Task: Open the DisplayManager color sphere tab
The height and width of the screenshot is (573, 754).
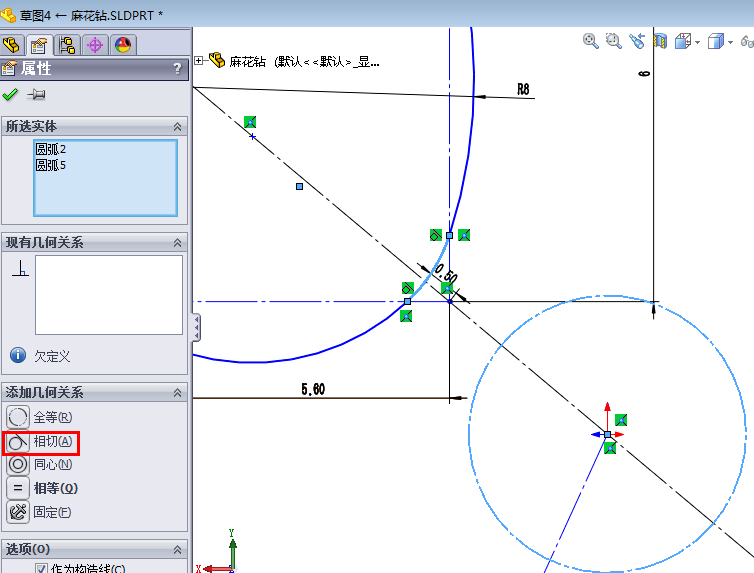Action: 123,45
